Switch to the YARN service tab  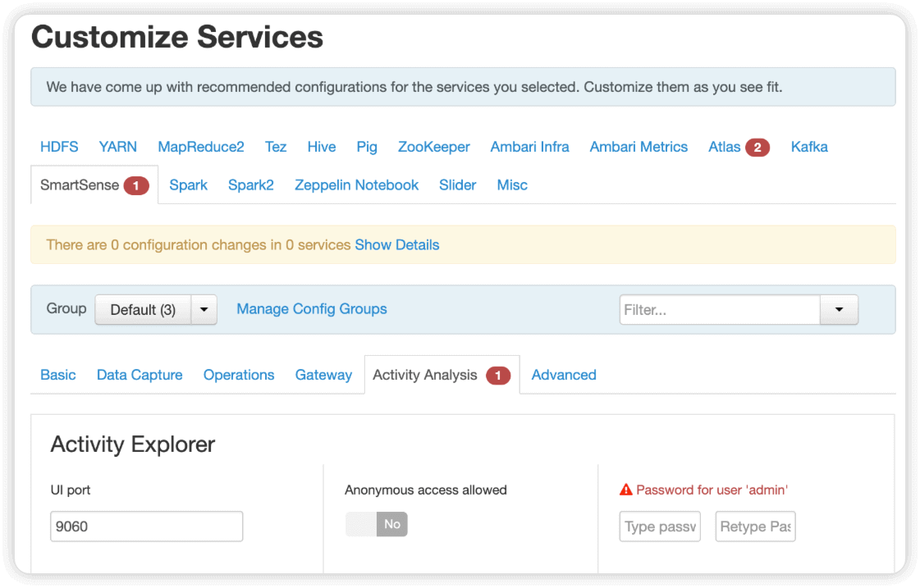[x=118, y=147]
